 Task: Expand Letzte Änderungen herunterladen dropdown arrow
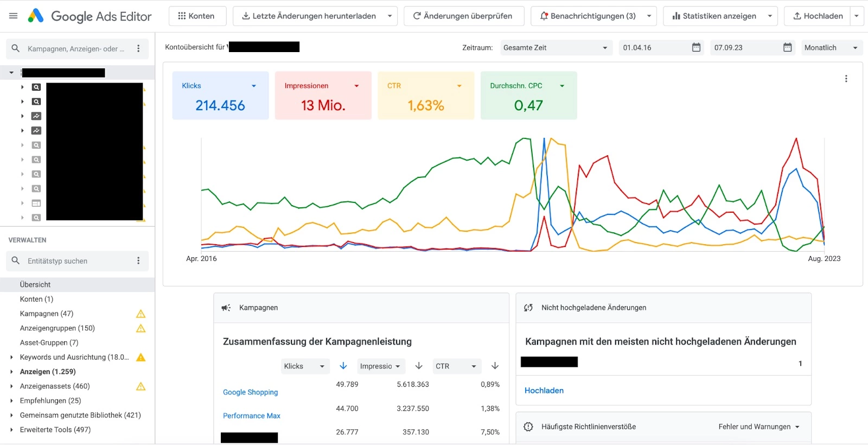coord(390,16)
